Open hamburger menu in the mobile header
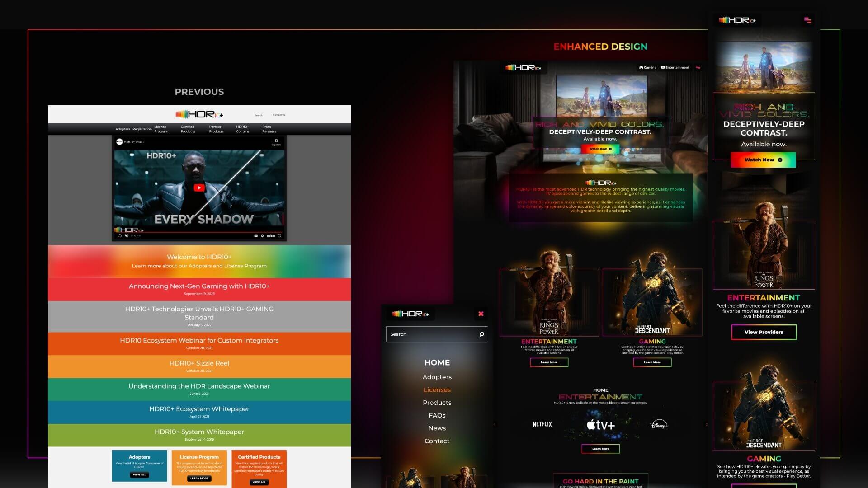 pyautogui.click(x=807, y=20)
